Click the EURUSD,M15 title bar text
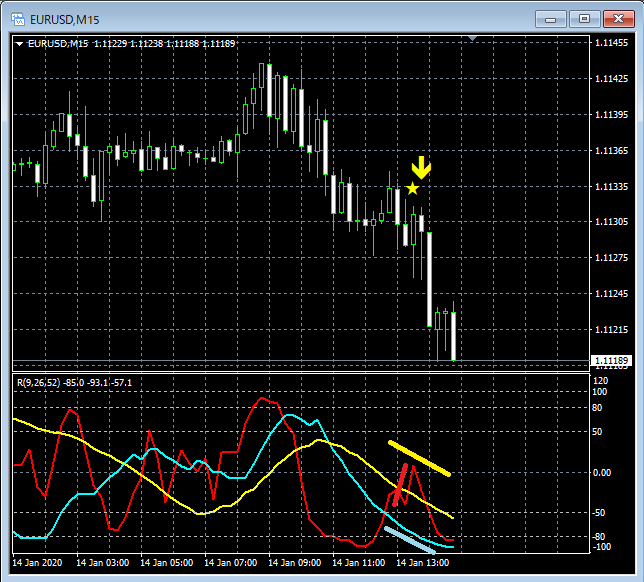 (x=64, y=20)
